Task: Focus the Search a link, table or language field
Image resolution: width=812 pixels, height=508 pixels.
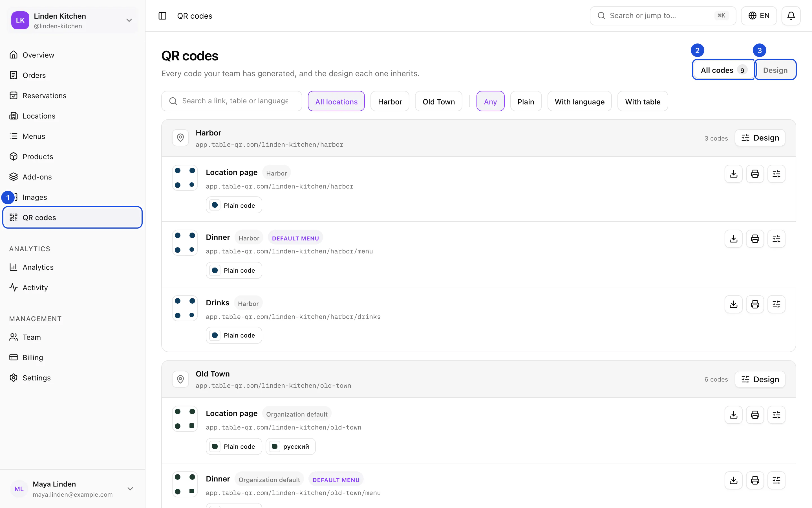Action: pyautogui.click(x=231, y=101)
